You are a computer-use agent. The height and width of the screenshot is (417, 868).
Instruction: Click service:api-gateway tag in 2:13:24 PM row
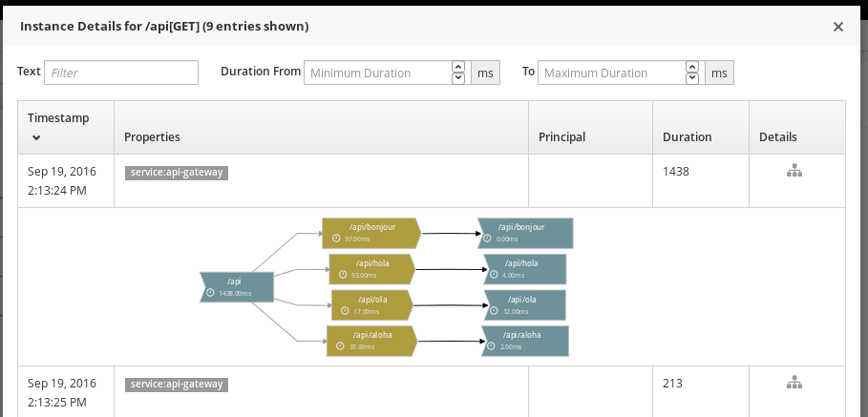tap(177, 173)
